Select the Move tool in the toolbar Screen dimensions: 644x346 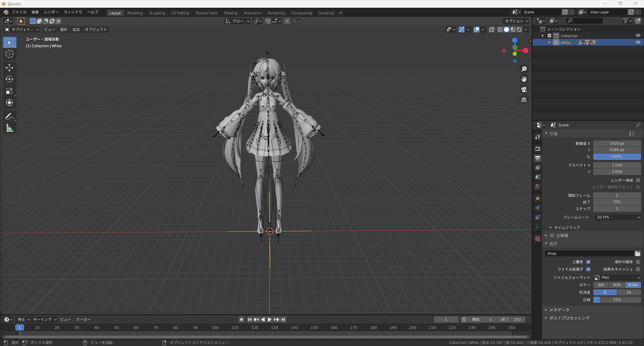9,68
